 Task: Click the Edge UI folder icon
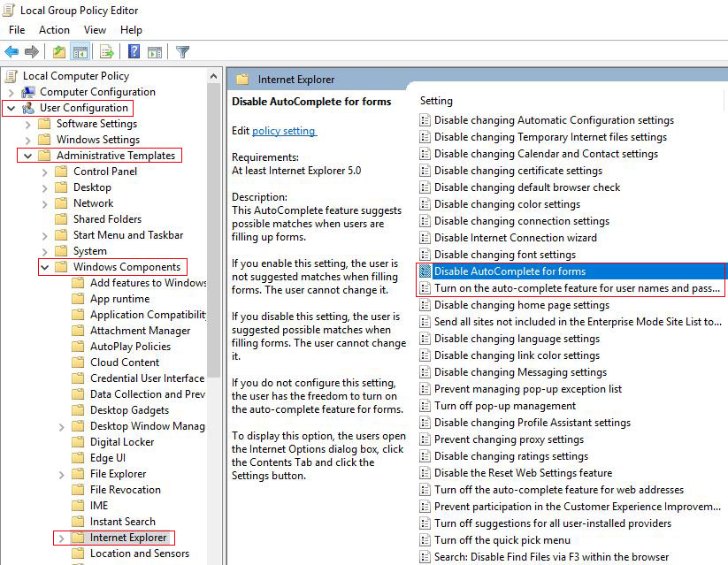(x=78, y=458)
